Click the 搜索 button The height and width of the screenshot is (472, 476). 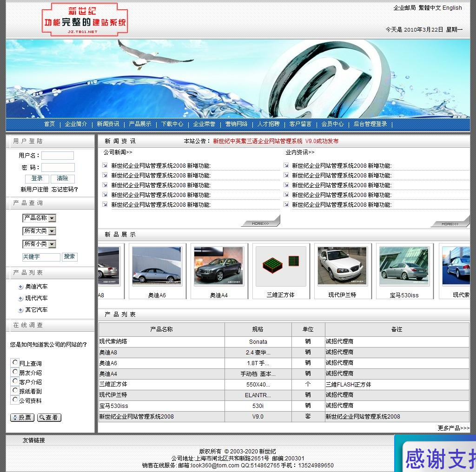point(70,257)
